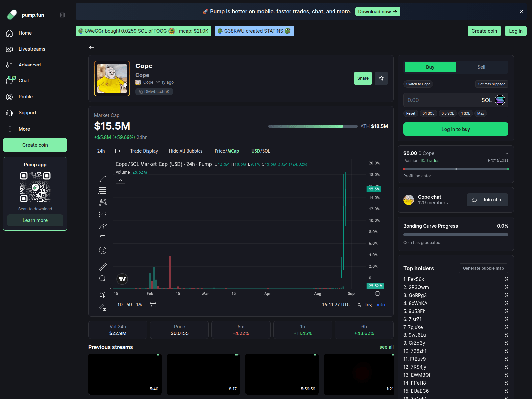Go back with the left arrow

coord(92,48)
